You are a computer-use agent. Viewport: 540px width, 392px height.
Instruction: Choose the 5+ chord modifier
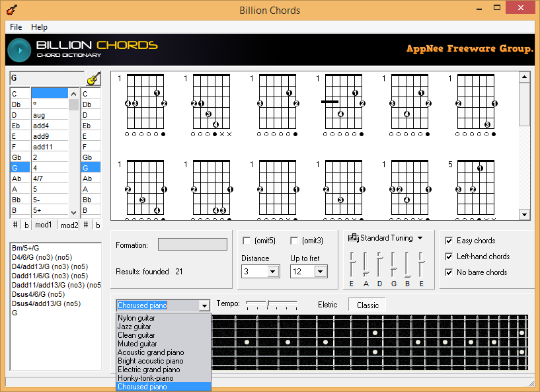point(50,210)
